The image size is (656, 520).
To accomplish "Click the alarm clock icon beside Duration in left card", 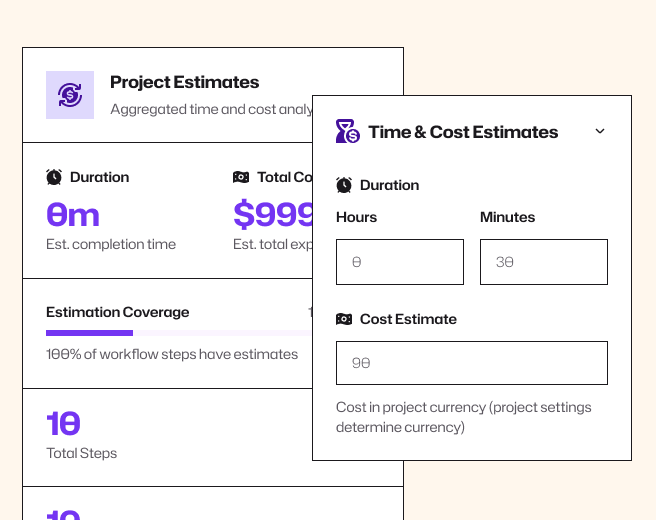I will pos(54,177).
